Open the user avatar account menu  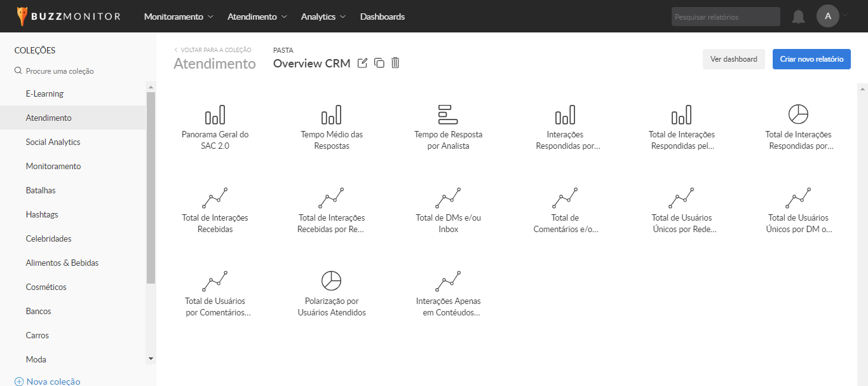(x=828, y=17)
